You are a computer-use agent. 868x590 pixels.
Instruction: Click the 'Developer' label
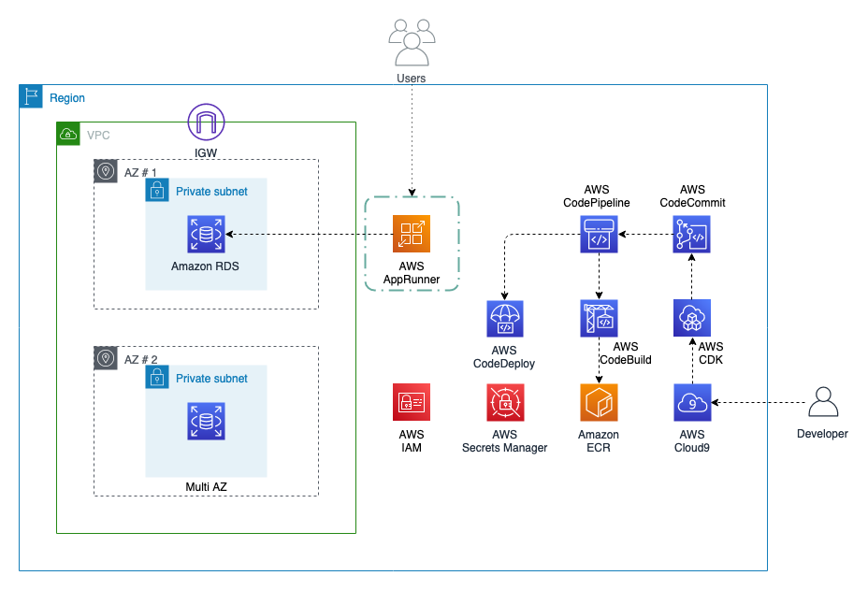pyautogui.click(x=822, y=434)
